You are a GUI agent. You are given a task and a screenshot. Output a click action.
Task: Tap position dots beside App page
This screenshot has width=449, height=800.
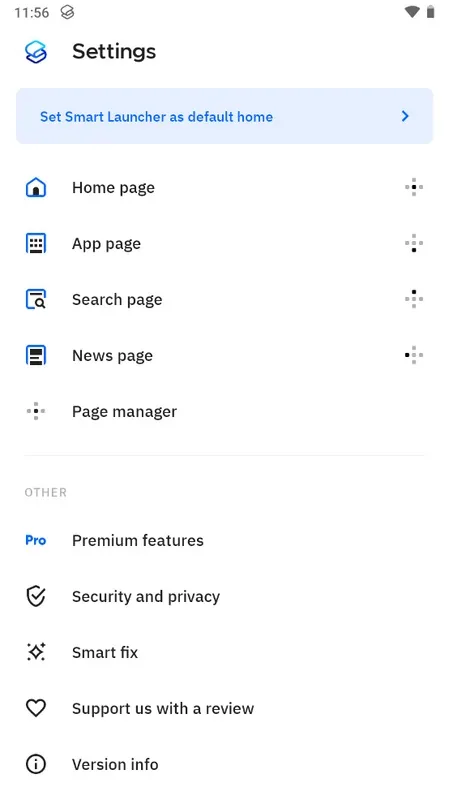click(414, 243)
